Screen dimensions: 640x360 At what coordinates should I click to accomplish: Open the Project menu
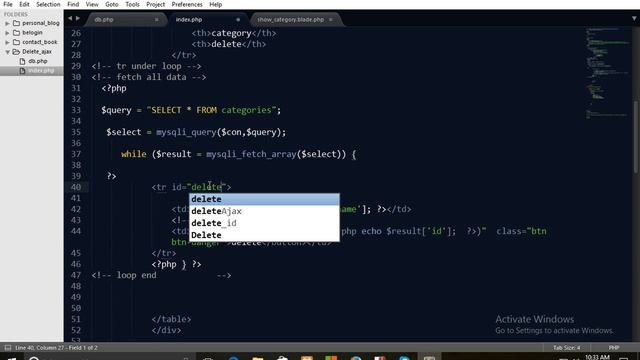[156, 4]
